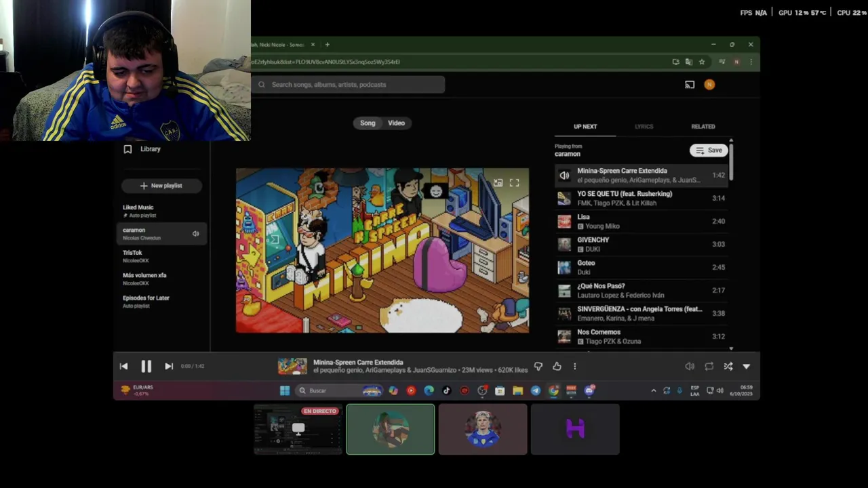The height and width of the screenshot is (488, 868).
Task: Open the Windows Start menu
Action: pos(285,390)
